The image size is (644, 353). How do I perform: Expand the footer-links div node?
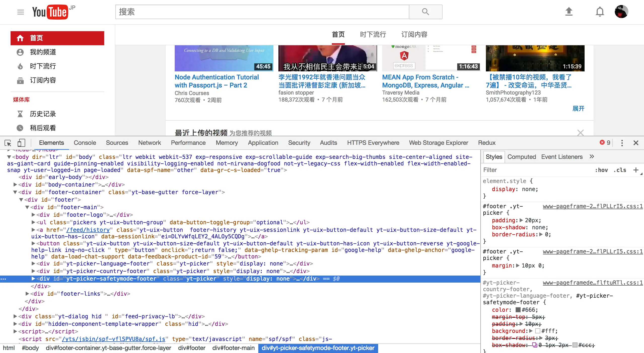coord(27,294)
